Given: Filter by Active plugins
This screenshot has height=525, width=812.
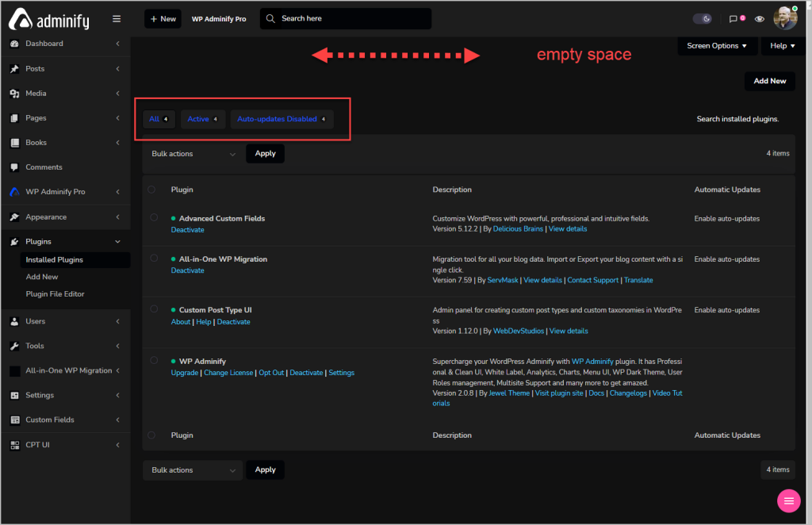Looking at the screenshot, I should (203, 119).
